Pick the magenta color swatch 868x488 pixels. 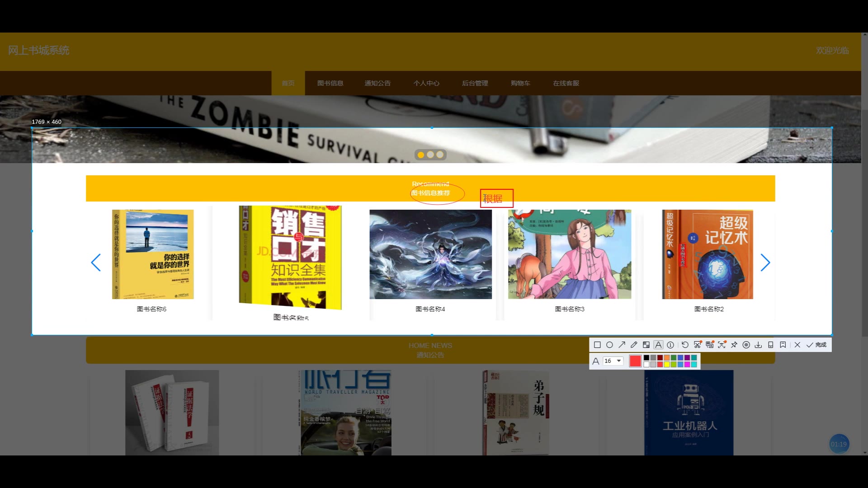(x=687, y=364)
